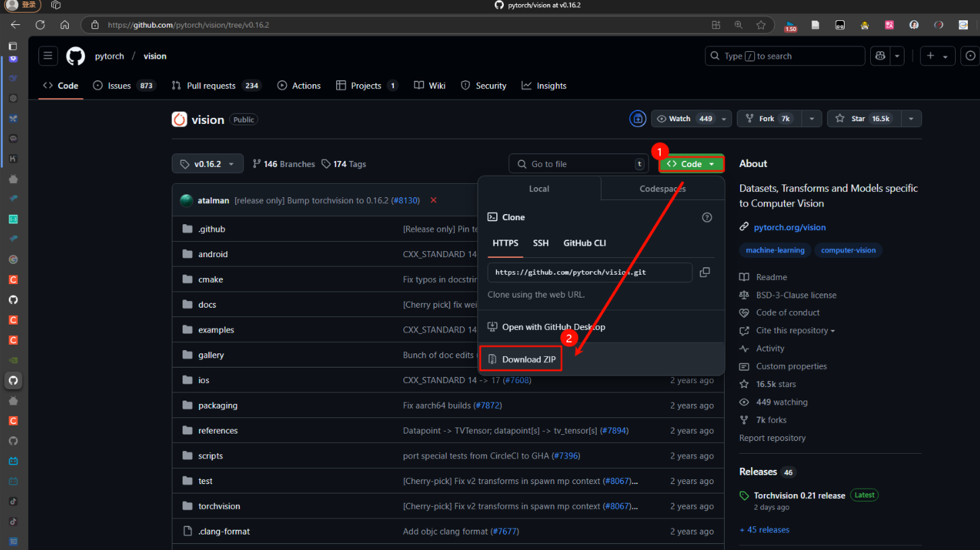Open the 174 Tags link
980x550 pixels.
[x=344, y=164]
